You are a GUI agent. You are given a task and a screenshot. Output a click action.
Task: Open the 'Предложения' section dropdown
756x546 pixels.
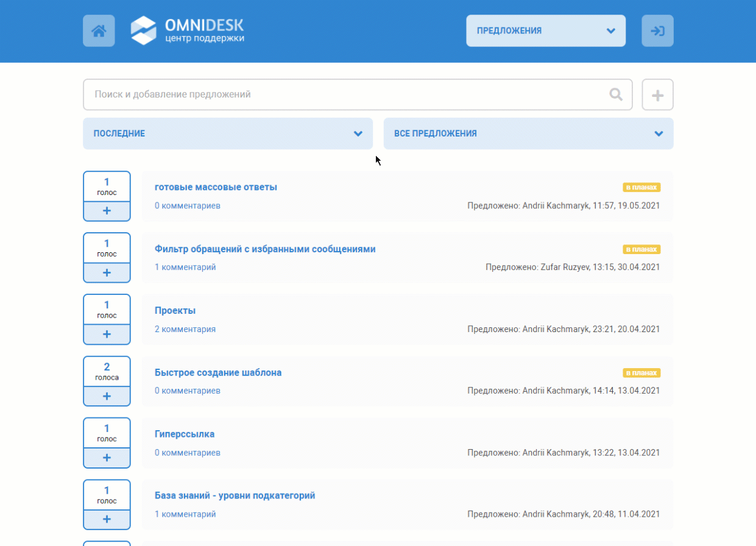[x=546, y=30]
